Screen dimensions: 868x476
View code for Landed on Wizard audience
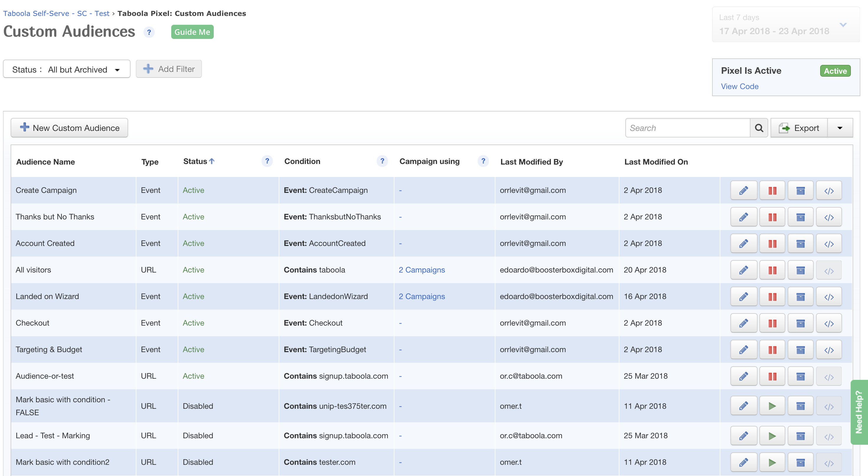(x=828, y=297)
